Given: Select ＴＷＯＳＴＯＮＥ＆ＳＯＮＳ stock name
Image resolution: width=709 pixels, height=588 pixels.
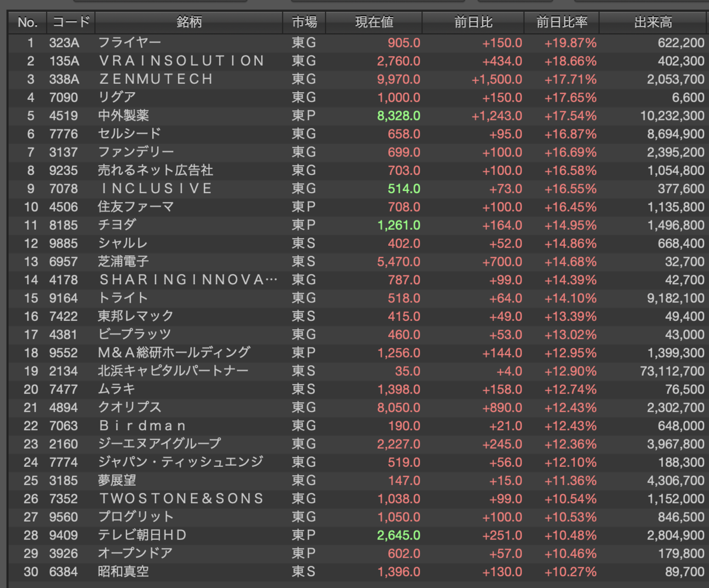Looking at the screenshot, I should (181, 499).
